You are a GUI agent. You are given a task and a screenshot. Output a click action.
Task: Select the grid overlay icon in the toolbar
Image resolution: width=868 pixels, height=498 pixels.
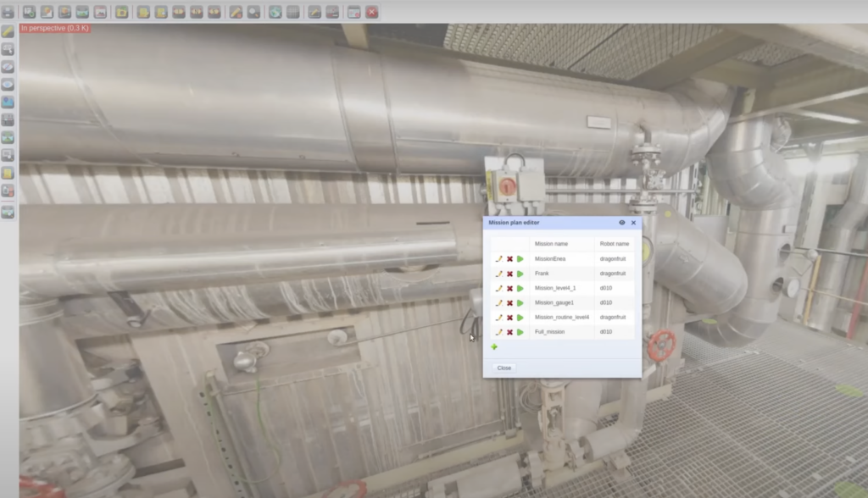(x=293, y=12)
